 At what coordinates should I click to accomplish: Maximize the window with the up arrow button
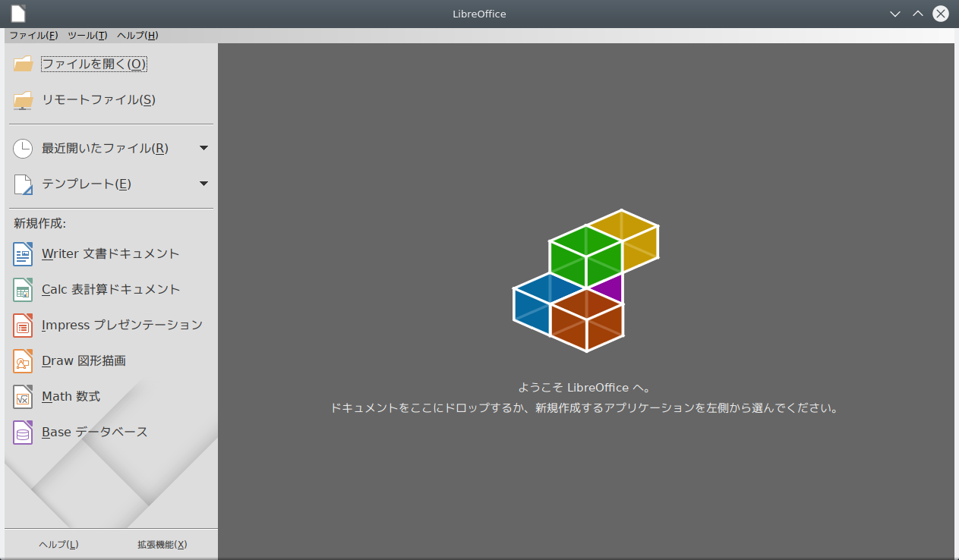click(917, 14)
